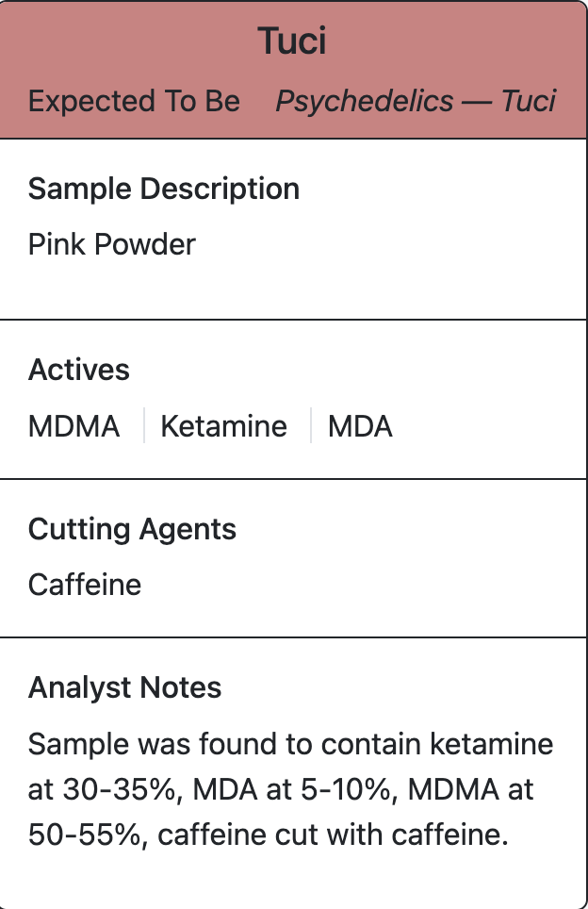Screen dimensions: 588x909
Task: Click the notes line with MDA at 5-10%
Action: [x=281, y=789]
